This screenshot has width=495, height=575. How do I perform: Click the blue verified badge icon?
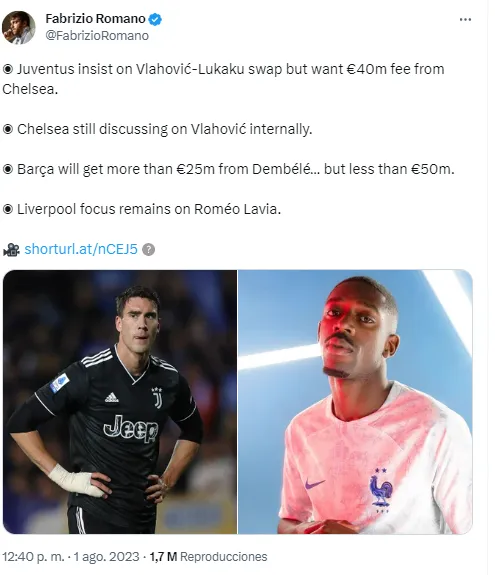(x=155, y=19)
